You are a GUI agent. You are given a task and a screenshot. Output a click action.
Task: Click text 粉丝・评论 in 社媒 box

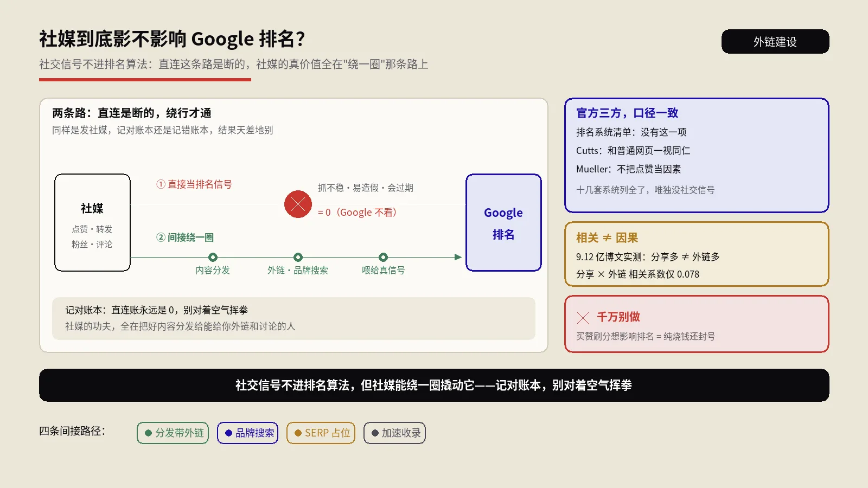(92, 244)
